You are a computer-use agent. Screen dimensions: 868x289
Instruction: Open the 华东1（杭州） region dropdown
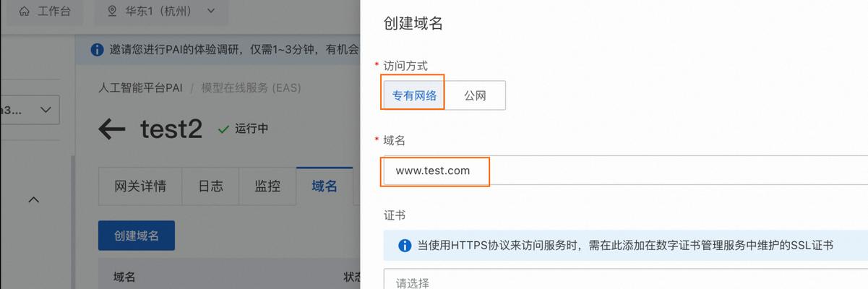(x=161, y=11)
